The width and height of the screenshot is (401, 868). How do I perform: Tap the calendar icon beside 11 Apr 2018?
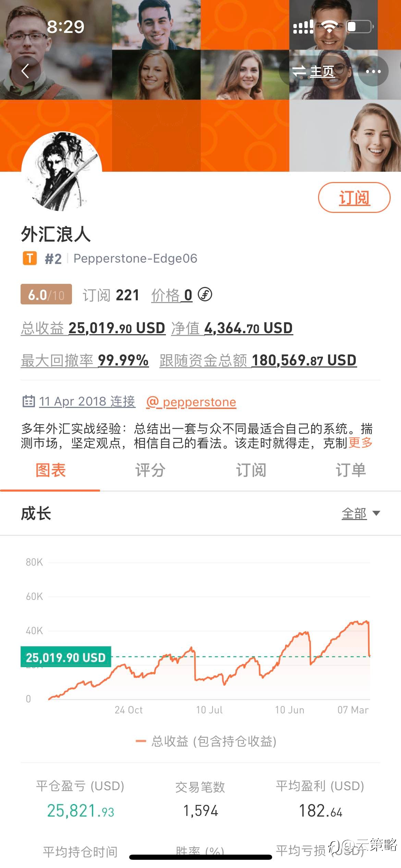[x=29, y=401]
